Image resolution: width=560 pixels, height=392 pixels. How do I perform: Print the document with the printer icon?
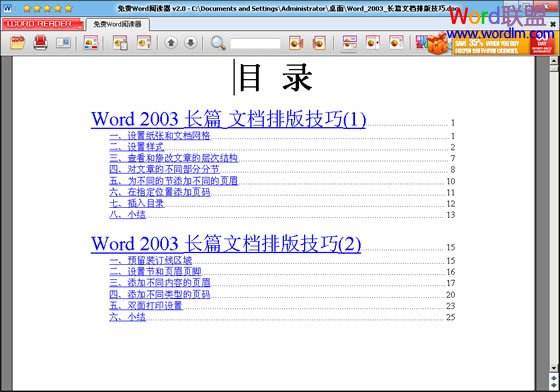tap(40, 42)
